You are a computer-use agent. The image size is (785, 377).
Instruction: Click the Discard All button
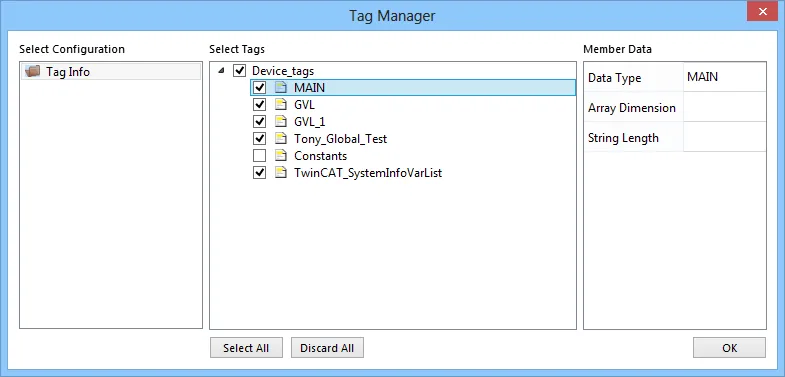tap(327, 348)
